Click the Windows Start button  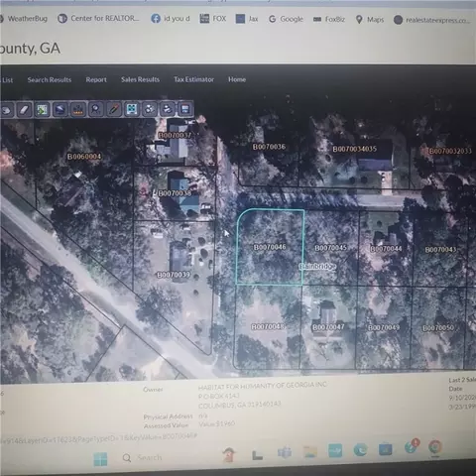pos(100,459)
